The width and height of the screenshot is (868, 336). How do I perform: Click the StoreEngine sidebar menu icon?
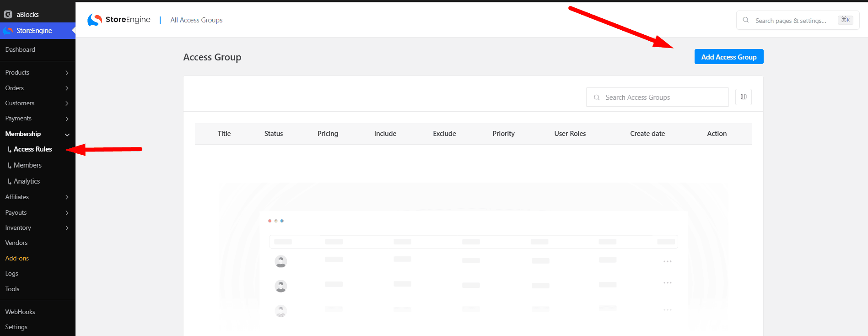coord(8,31)
